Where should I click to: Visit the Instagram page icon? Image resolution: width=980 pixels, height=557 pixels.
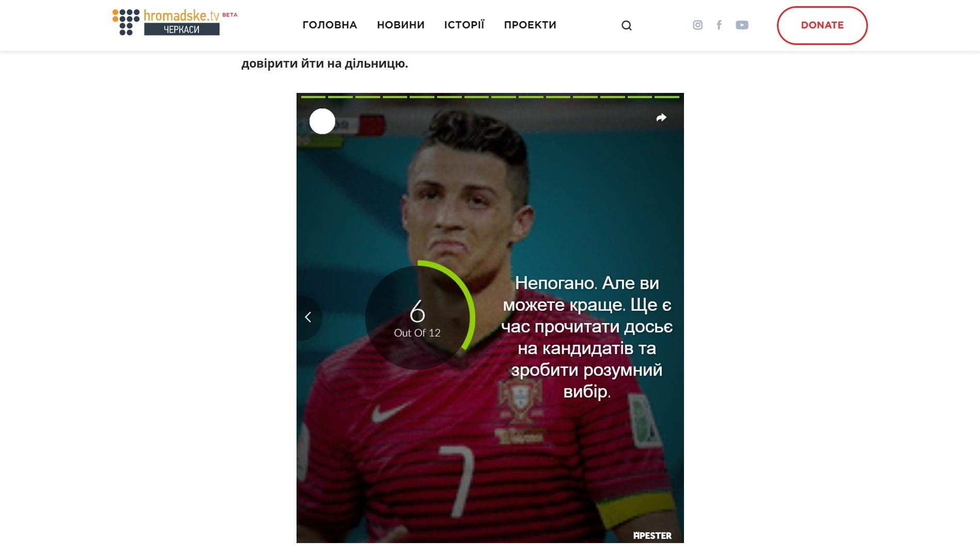coord(697,25)
